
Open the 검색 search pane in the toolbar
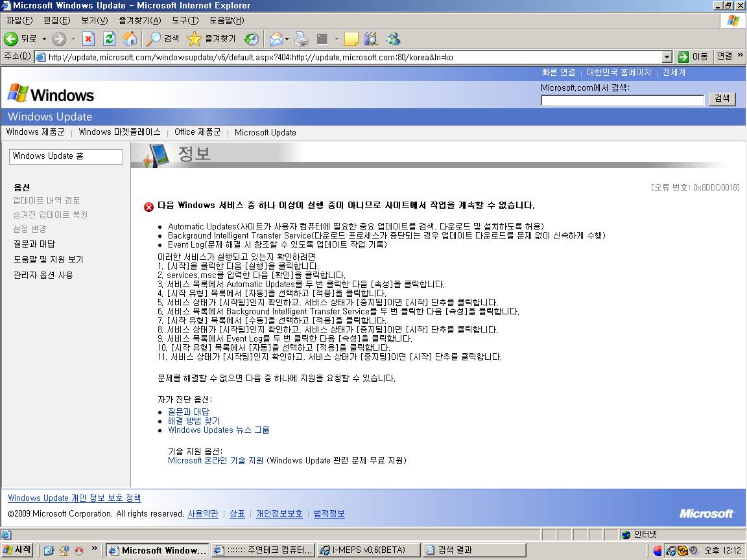click(163, 39)
